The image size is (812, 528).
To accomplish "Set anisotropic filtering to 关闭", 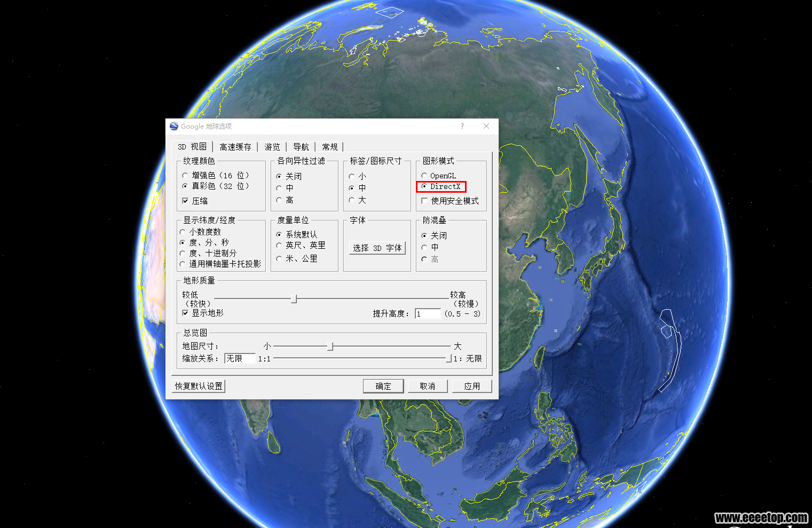I will click(289, 176).
